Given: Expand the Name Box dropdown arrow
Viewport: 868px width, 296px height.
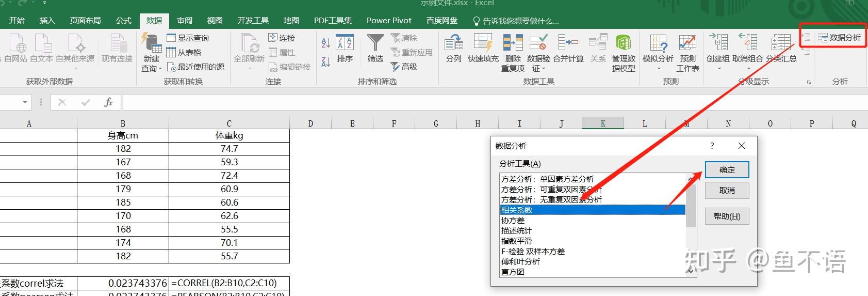Looking at the screenshot, I should 25,102.
